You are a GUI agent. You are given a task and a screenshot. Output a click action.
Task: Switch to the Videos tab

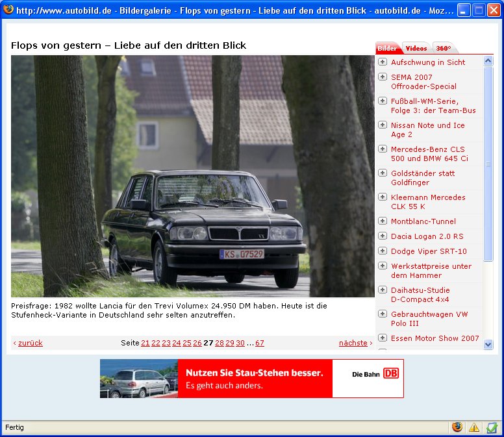point(416,48)
